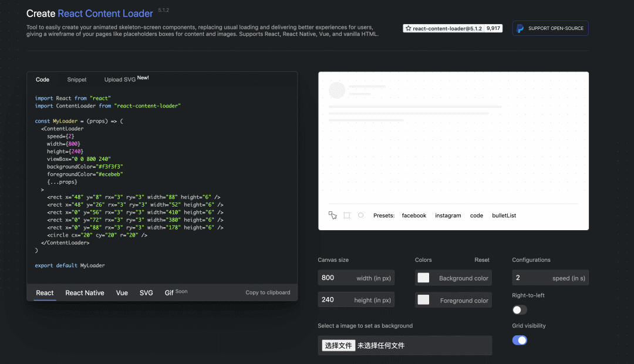The height and width of the screenshot is (364, 634).
Task: Click the canvas width input field
Action: point(356,278)
